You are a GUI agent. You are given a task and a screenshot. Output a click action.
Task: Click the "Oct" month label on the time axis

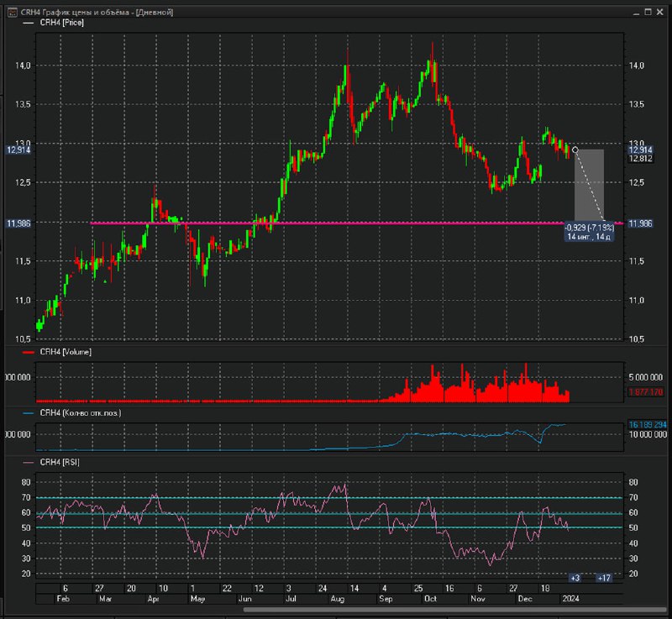pyautogui.click(x=430, y=599)
